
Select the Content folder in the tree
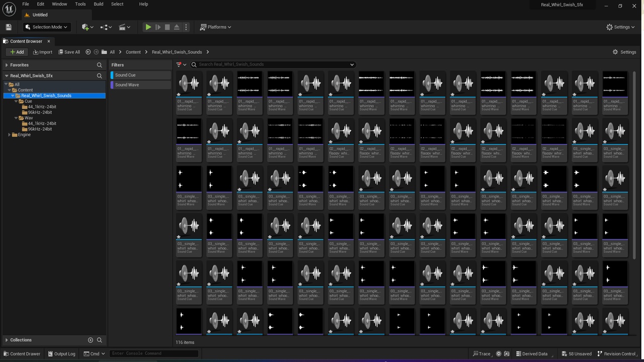25,90
